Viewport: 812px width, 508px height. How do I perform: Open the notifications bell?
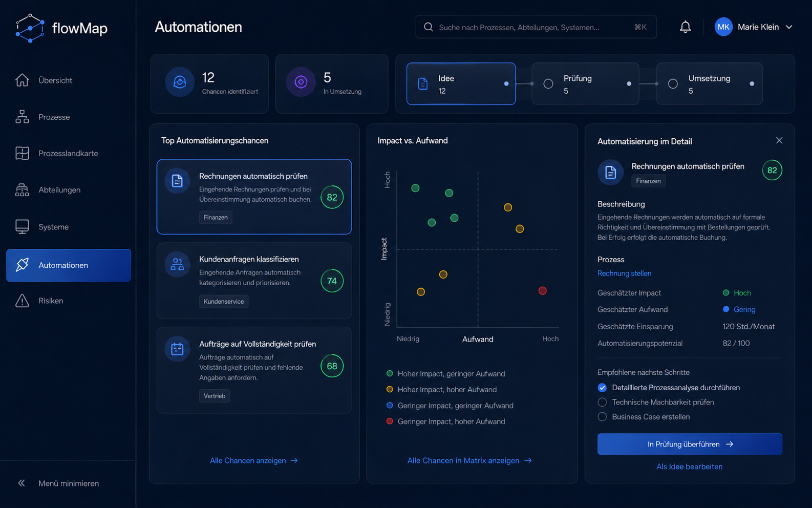[685, 27]
